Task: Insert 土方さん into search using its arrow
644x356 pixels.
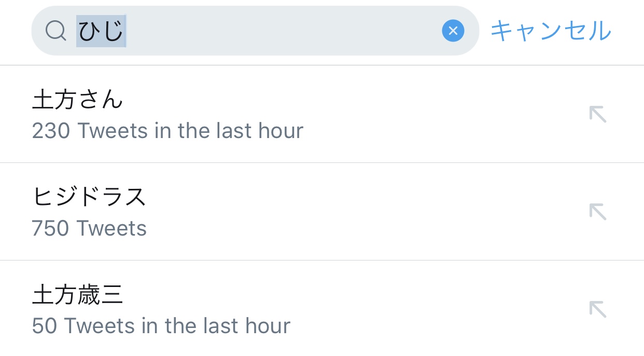Action: [598, 114]
